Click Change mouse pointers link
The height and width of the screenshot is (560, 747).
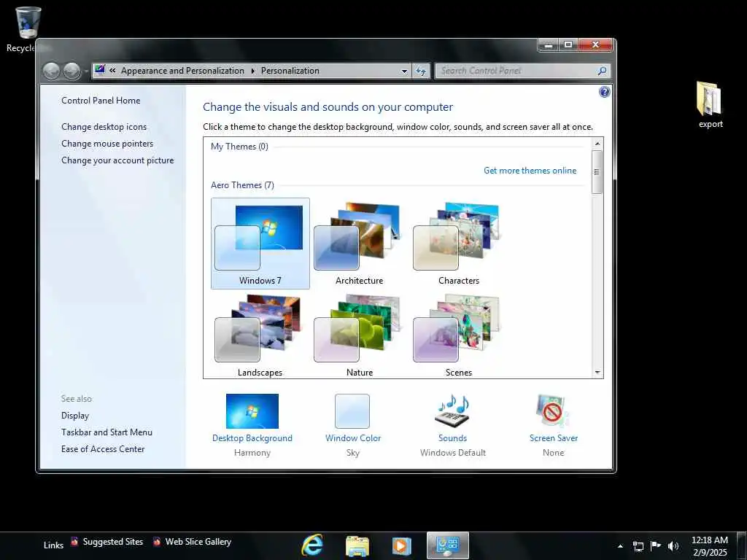(107, 144)
